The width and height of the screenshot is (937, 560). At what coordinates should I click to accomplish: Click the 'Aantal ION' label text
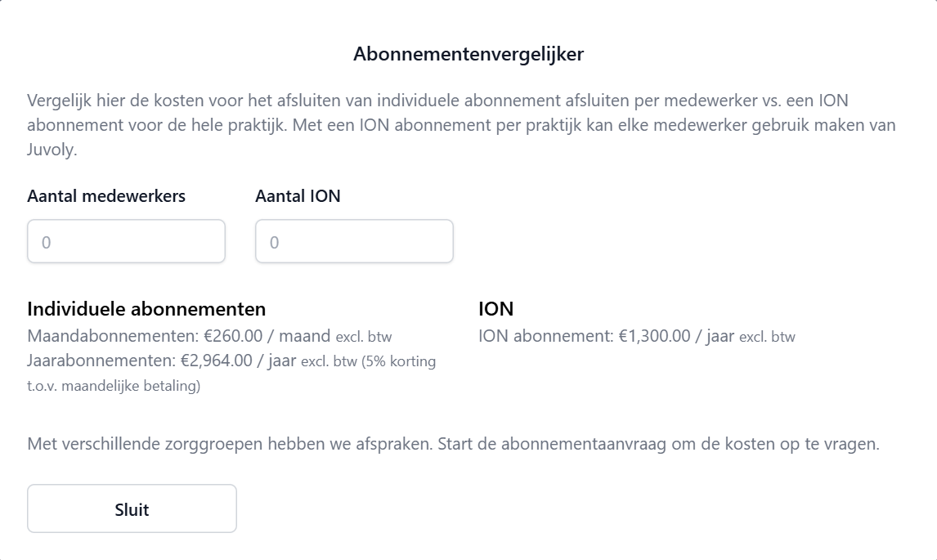pos(298,196)
